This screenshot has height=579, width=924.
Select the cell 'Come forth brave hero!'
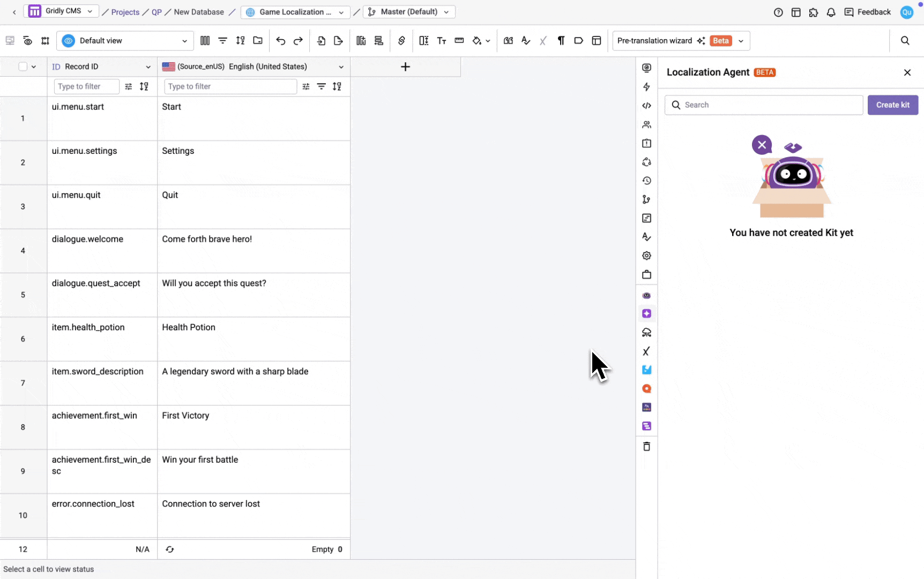coord(254,251)
